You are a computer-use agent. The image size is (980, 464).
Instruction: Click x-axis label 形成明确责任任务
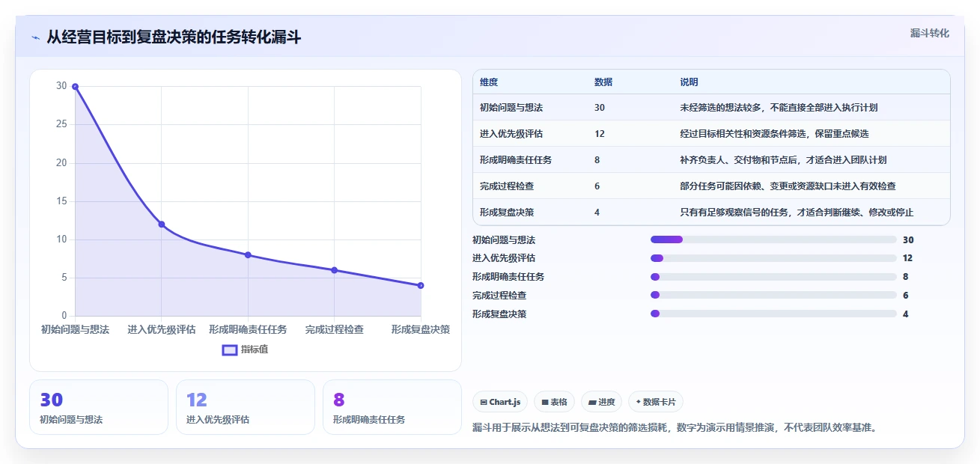click(248, 329)
